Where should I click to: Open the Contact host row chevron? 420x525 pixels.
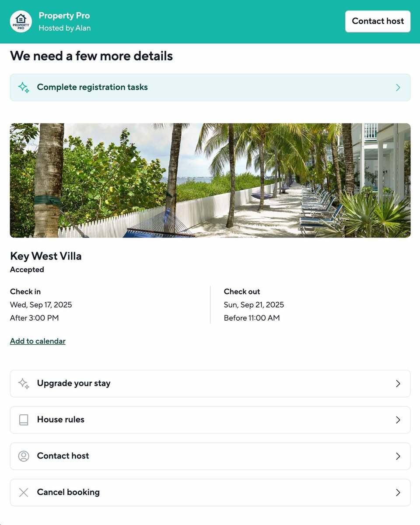pyautogui.click(x=398, y=456)
